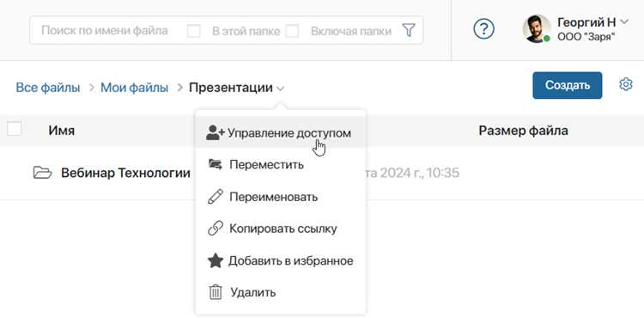This screenshot has width=644, height=318.
Task: Choose Удалить from the folder menu
Action: (281, 292)
